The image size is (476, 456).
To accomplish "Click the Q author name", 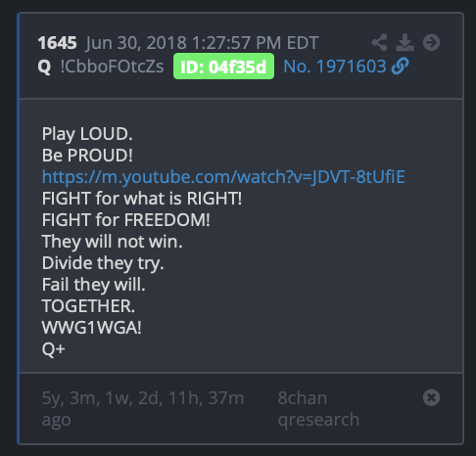I will [44, 68].
